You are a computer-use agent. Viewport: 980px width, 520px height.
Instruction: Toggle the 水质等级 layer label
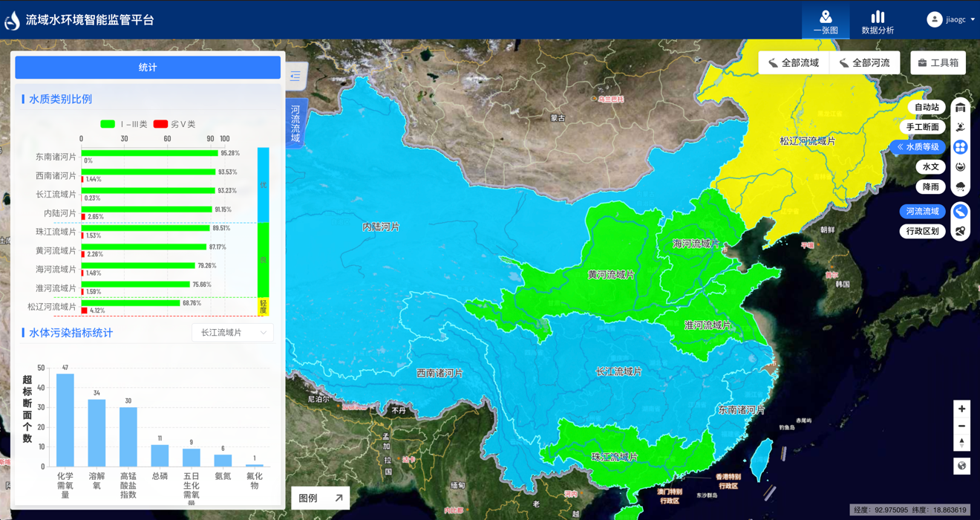918,147
